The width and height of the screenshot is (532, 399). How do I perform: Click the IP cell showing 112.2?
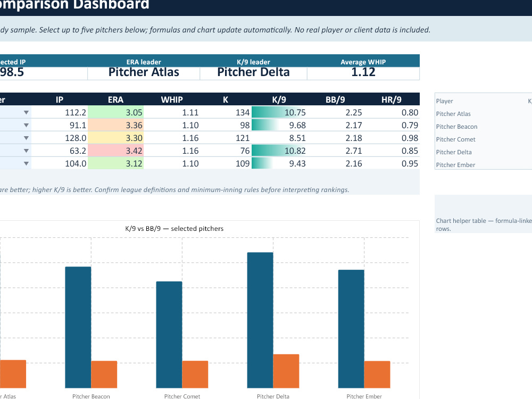click(60, 112)
